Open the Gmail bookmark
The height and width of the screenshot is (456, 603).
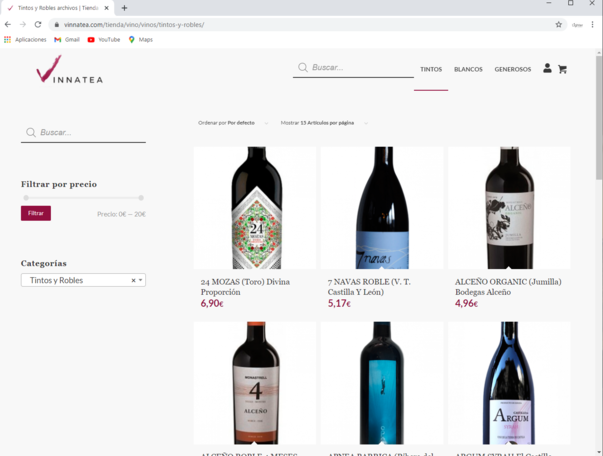tap(67, 40)
